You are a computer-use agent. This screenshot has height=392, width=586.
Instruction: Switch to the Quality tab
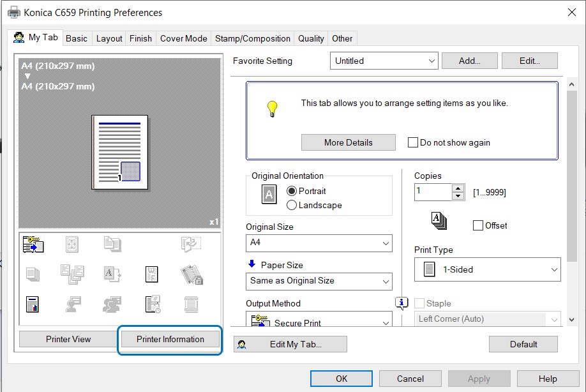[x=310, y=38]
